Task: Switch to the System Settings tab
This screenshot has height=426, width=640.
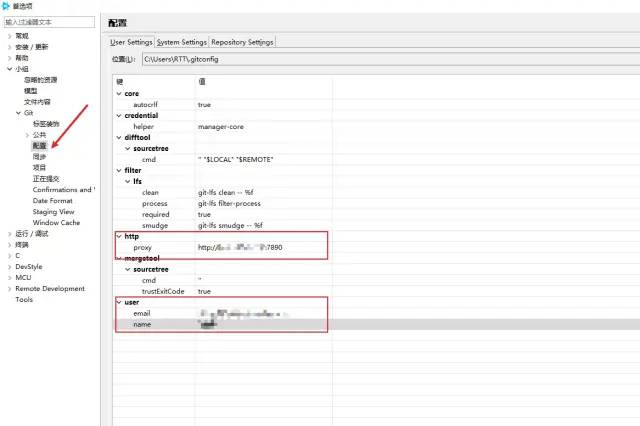Action: click(x=182, y=42)
